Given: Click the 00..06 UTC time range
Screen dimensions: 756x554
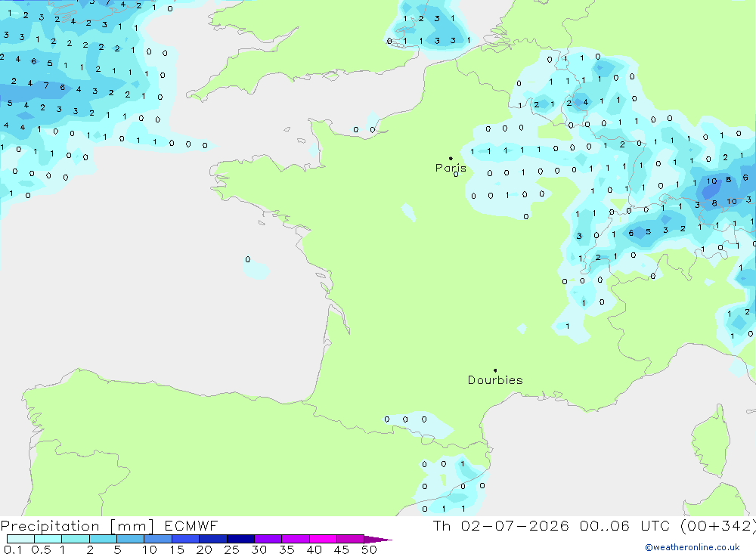Looking at the screenshot, I should click(625, 525).
